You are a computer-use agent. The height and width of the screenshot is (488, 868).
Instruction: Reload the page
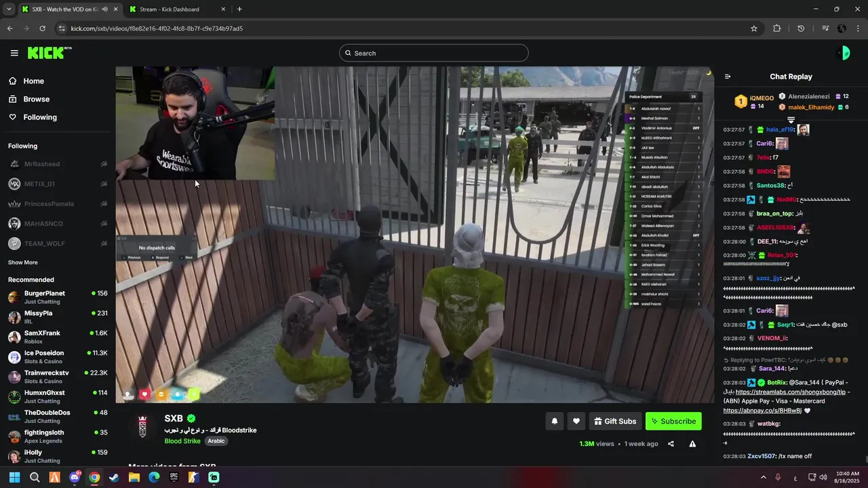42,28
